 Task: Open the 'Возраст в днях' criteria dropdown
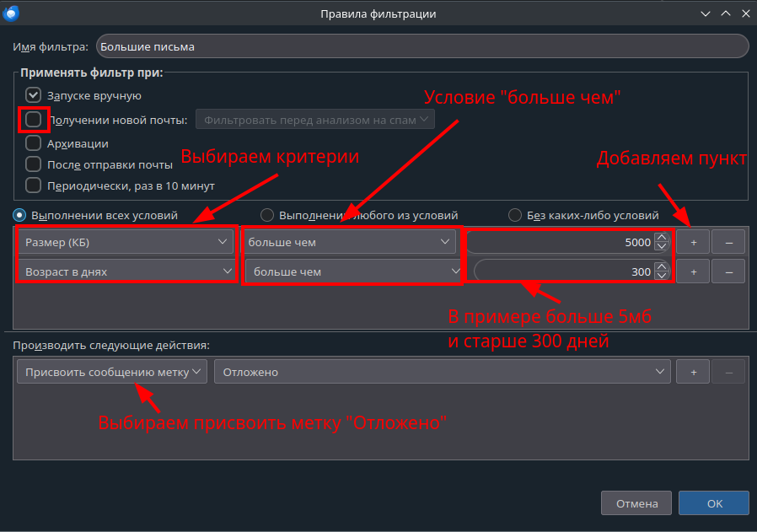[126, 271]
